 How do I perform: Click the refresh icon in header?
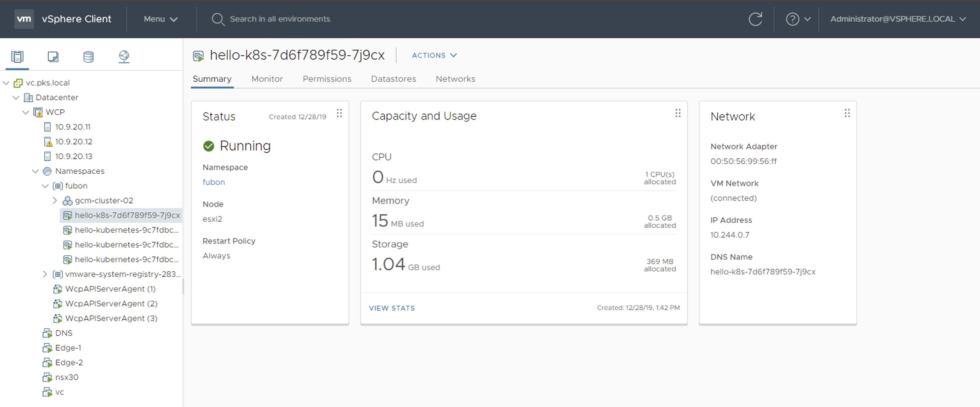(755, 19)
